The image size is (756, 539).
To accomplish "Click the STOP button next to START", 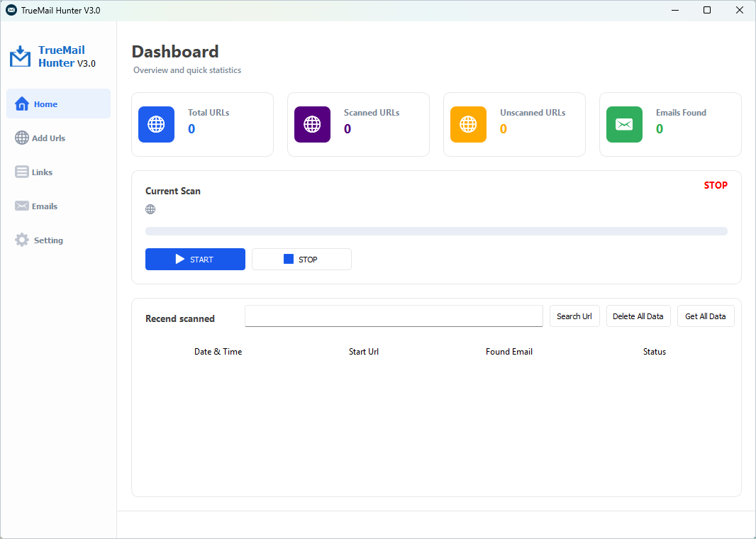I will [x=302, y=260].
